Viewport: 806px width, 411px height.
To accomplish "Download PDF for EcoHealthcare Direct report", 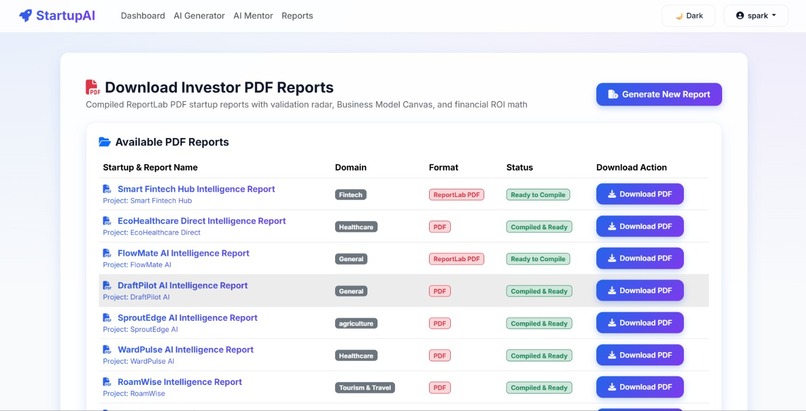I will tap(640, 227).
